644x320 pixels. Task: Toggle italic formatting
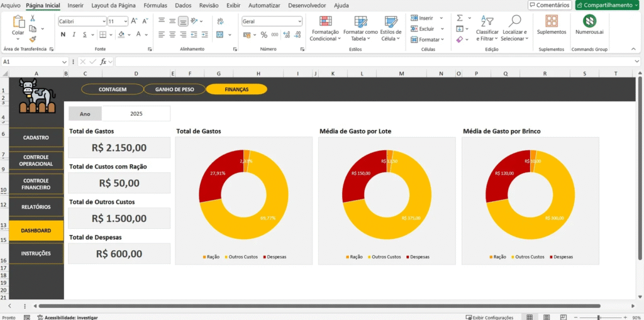(73, 35)
